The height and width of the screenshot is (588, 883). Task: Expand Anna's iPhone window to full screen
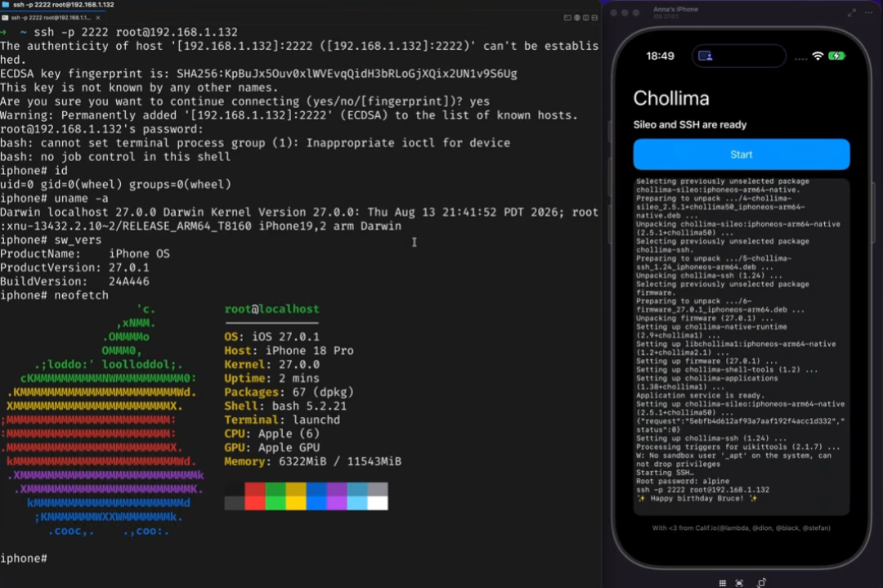pos(851,12)
